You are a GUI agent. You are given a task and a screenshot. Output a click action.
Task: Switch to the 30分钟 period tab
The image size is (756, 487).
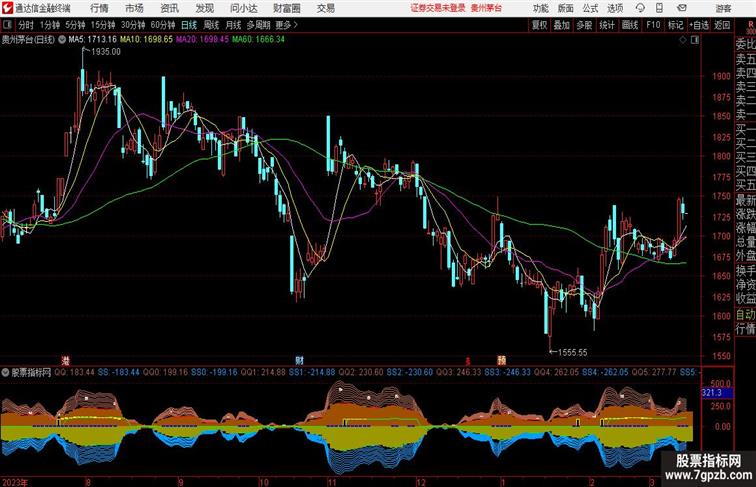click(133, 25)
